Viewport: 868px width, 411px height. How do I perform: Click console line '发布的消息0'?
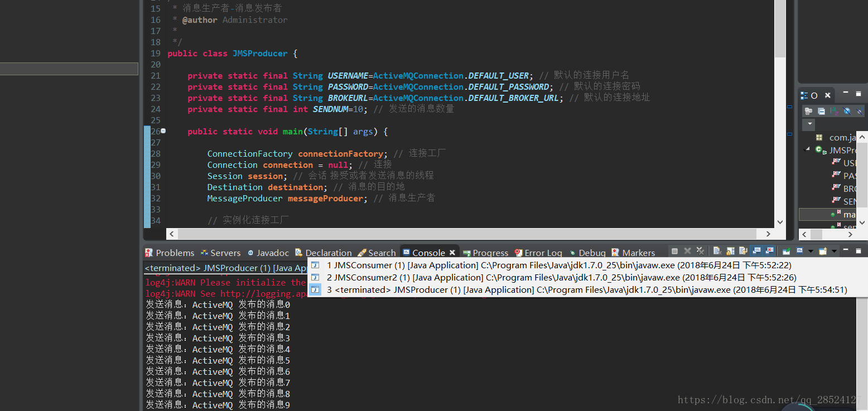click(218, 304)
